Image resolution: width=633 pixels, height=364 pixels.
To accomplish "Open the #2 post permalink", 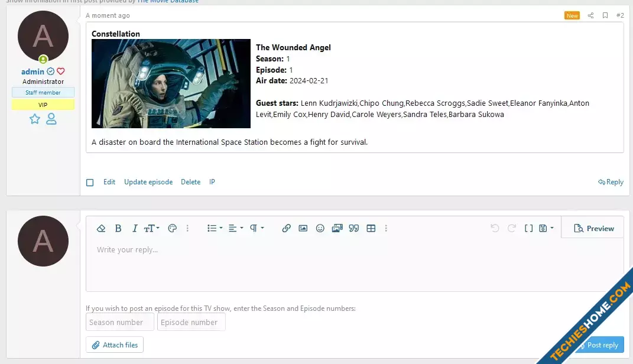I will pyautogui.click(x=620, y=15).
